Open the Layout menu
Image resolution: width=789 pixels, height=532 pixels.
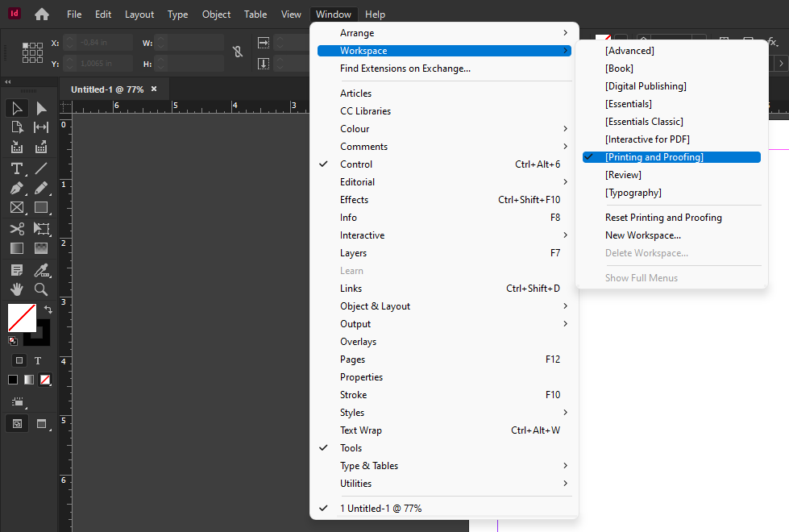pos(139,15)
